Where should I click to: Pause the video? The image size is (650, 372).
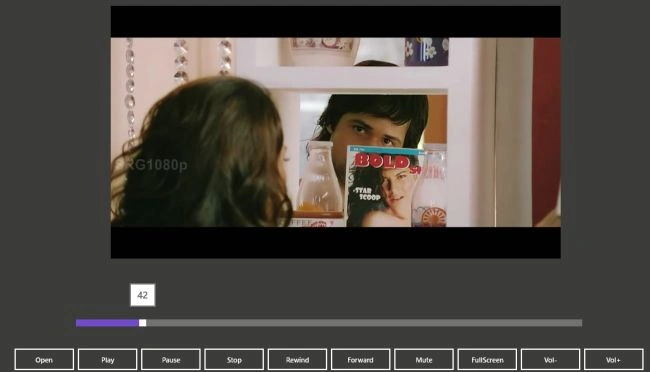pyautogui.click(x=171, y=359)
